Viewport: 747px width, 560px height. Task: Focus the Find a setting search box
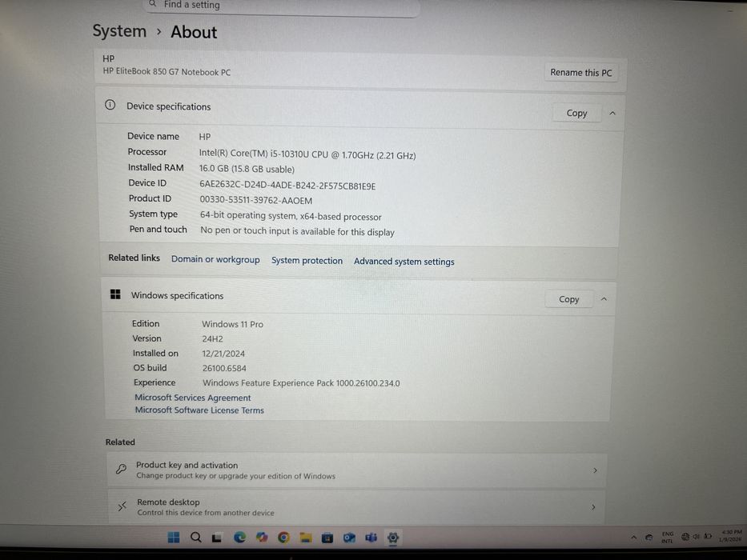[281, 6]
